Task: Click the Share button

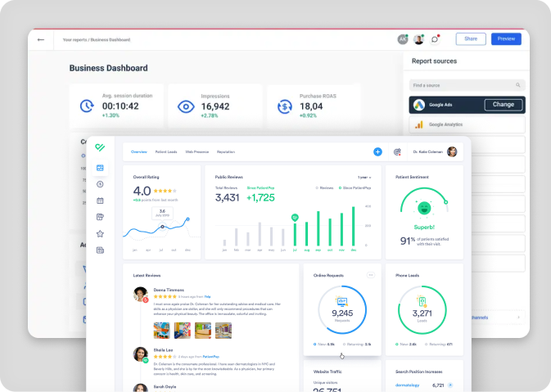Action: 471,38
